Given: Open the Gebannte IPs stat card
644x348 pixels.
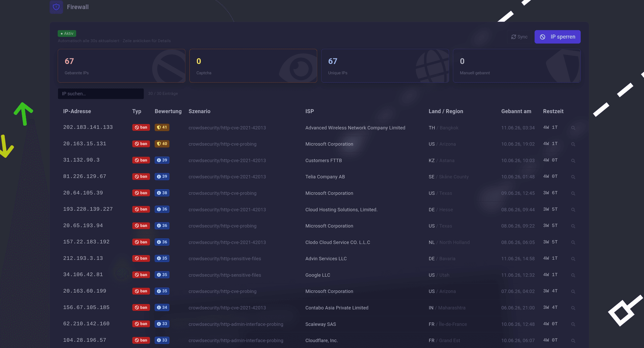Looking at the screenshot, I should pyautogui.click(x=121, y=66).
